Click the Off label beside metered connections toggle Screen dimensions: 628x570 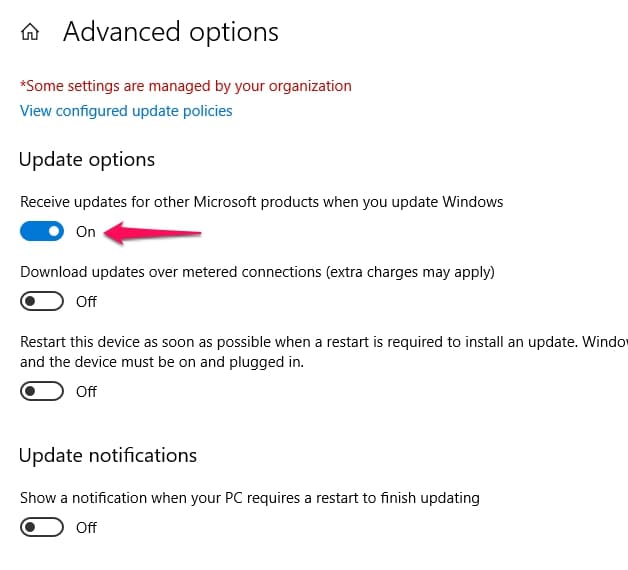coord(86,302)
